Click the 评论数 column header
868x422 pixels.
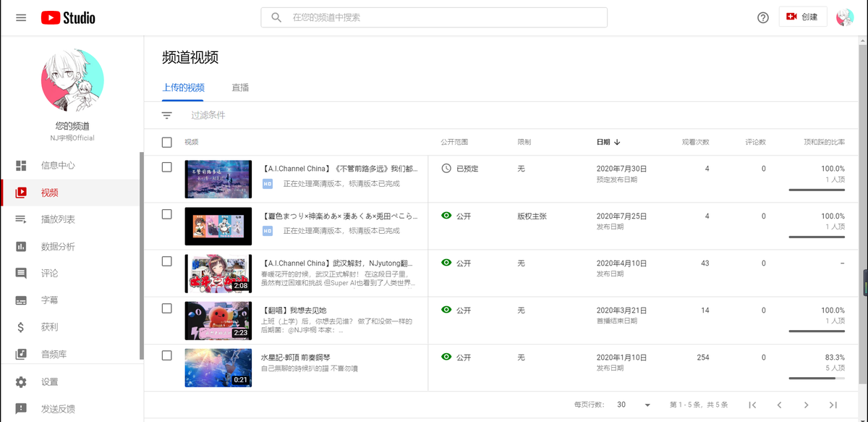(755, 142)
